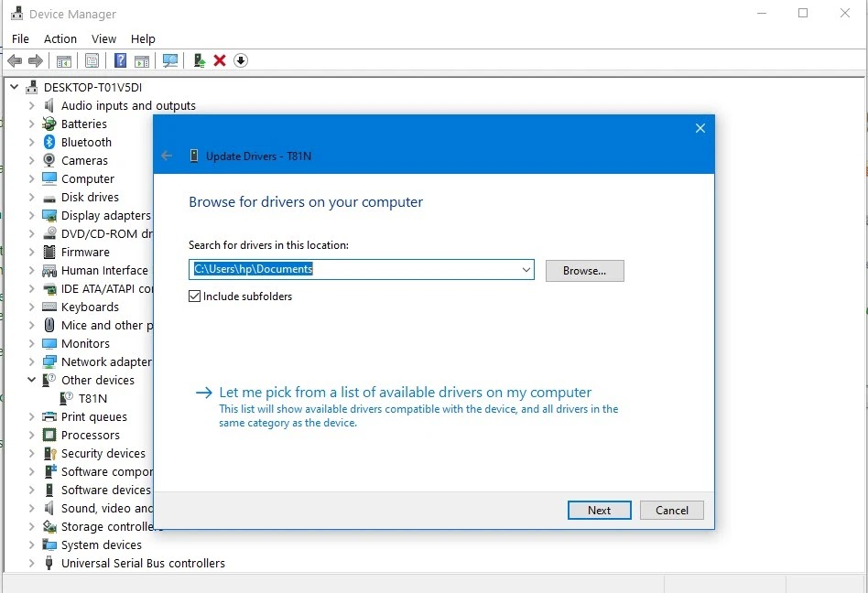Click the Back arrow toolbar icon
The width and height of the screenshot is (868, 593).
15,60
